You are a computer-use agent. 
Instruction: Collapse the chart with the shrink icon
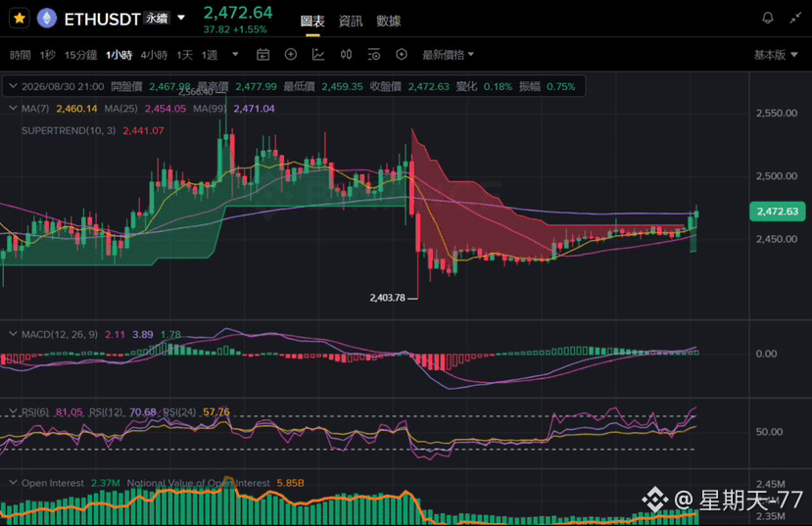(795, 18)
